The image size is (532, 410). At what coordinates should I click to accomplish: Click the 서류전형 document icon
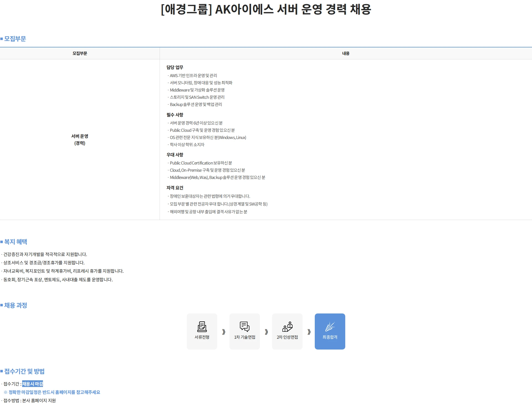(x=202, y=327)
